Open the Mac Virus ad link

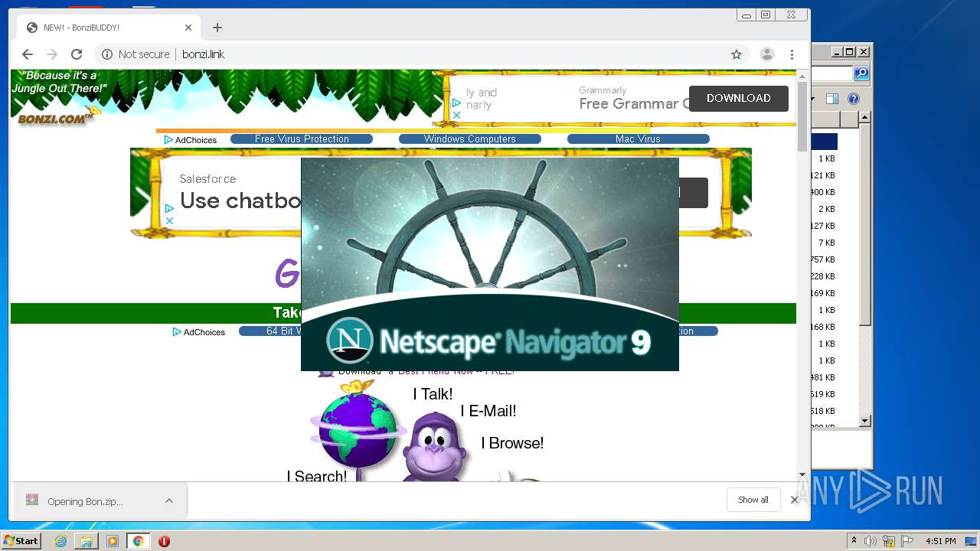(x=638, y=139)
